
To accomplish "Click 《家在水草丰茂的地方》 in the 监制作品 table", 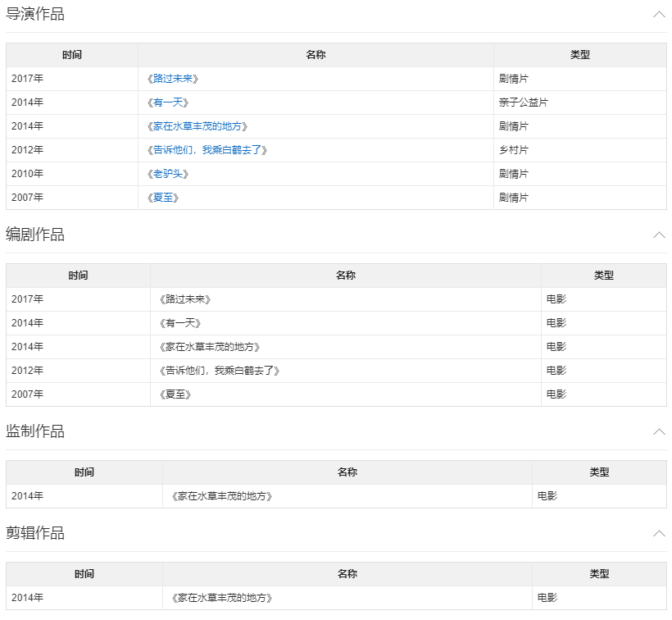I will click(x=222, y=496).
